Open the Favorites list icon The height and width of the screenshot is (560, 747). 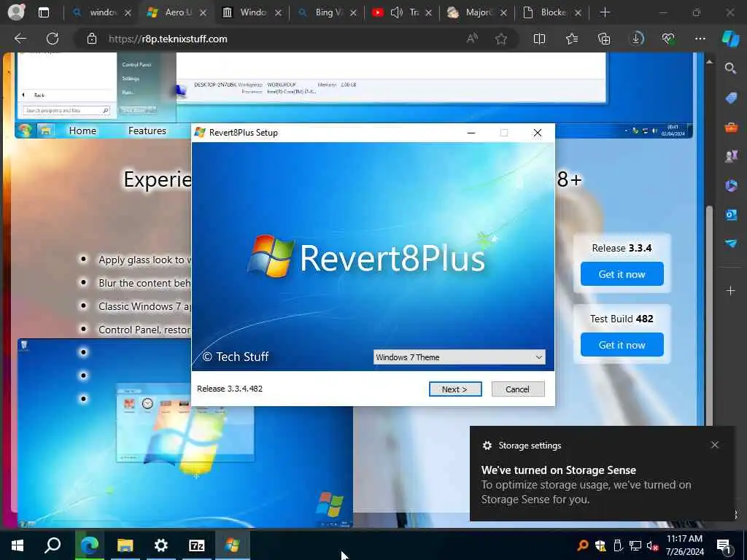[x=572, y=39]
